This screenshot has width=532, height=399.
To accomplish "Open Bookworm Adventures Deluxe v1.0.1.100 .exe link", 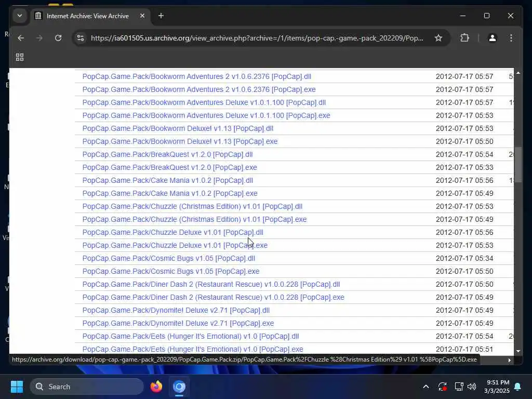I will [x=206, y=115].
